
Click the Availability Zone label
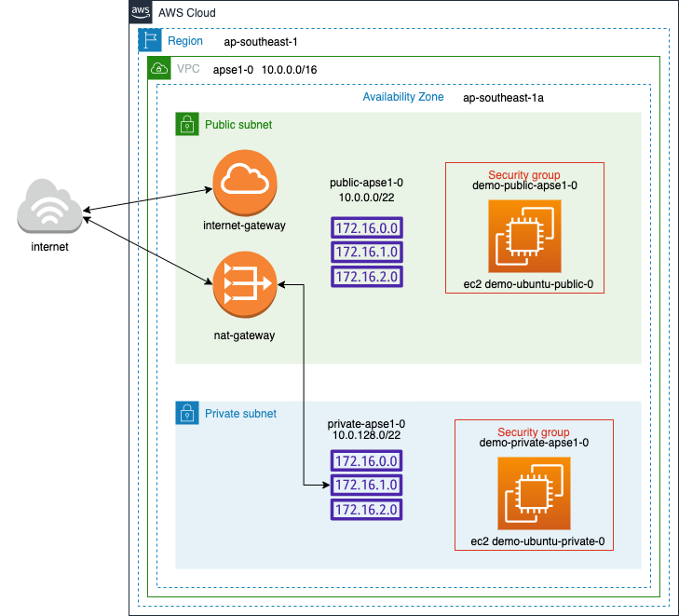click(403, 97)
